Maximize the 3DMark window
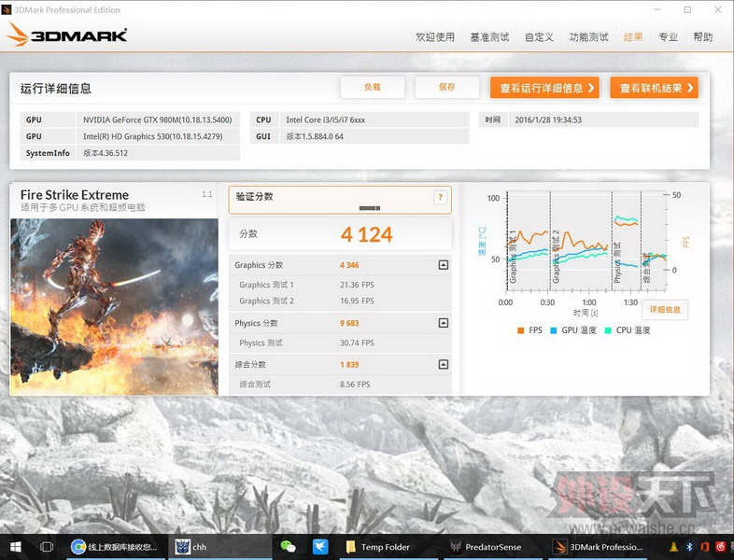Image resolution: width=734 pixels, height=560 pixels. [x=687, y=9]
